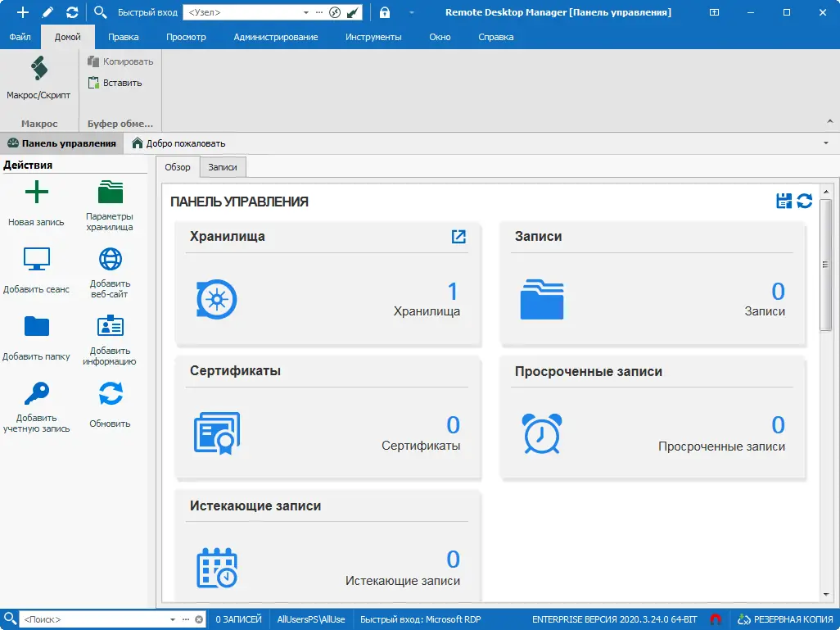Click the red magnet icon in status bar

(716, 619)
